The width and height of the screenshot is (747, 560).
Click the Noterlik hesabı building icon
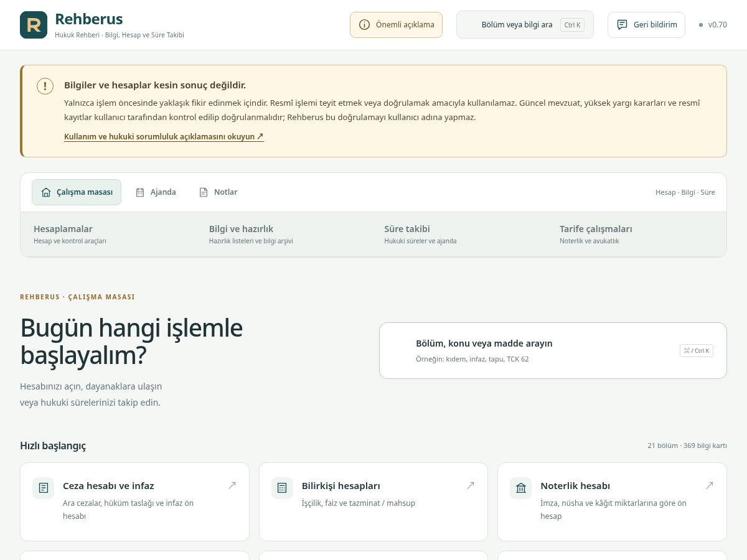pyautogui.click(x=521, y=488)
